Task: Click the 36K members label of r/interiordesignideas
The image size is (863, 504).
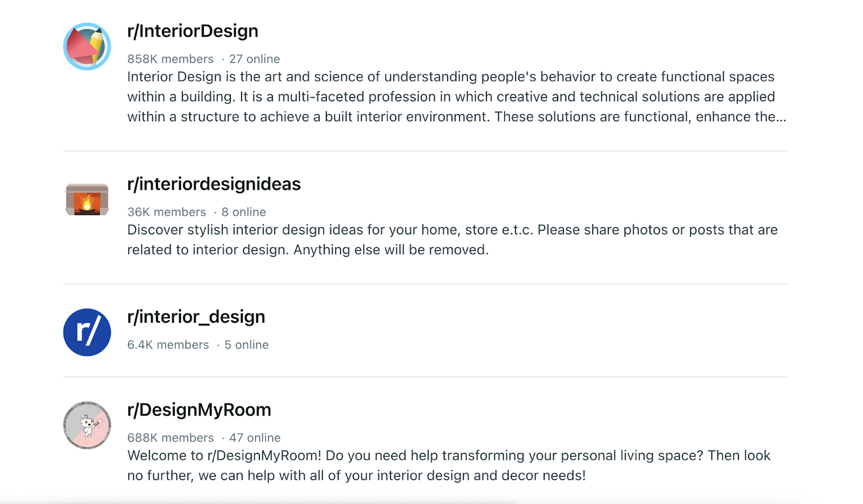Action: [166, 212]
